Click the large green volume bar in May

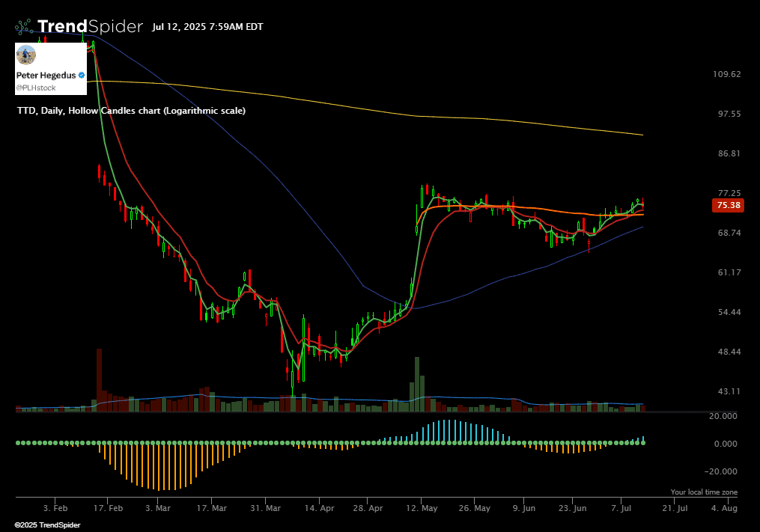417,383
